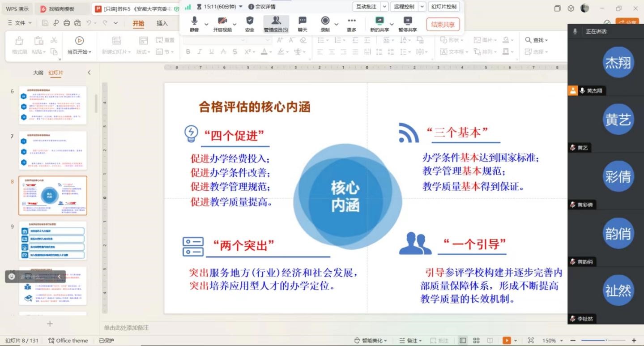Click 远程控制 button
The width and height of the screenshot is (644, 346).
pyautogui.click(x=405, y=7)
